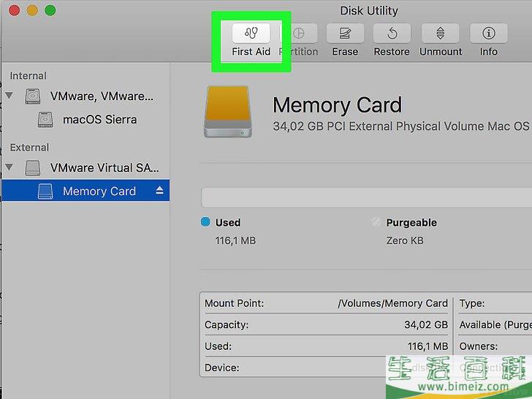Viewport: 532px width, 399px height.
Task: Click the striped Purgeable legend swatch
Action: click(x=376, y=222)
